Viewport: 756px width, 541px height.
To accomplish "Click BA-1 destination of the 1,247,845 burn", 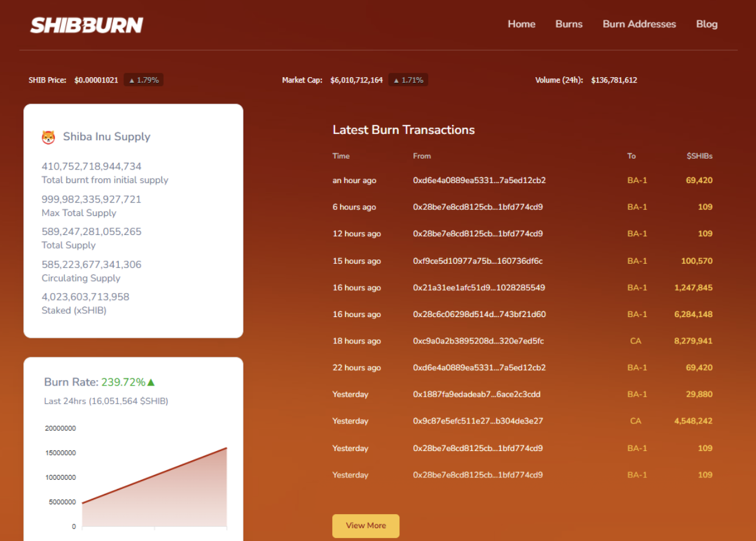I will [x=637, y=288].
